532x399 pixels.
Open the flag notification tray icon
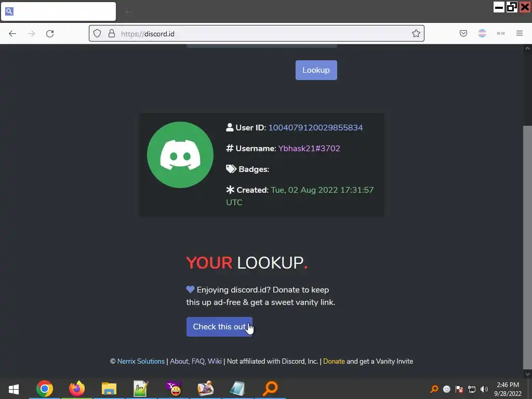[x=459, y=389]
